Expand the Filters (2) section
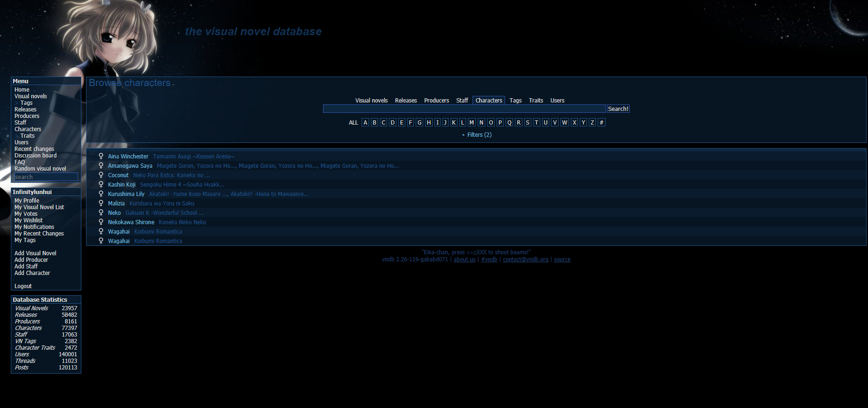 (479, 135)
